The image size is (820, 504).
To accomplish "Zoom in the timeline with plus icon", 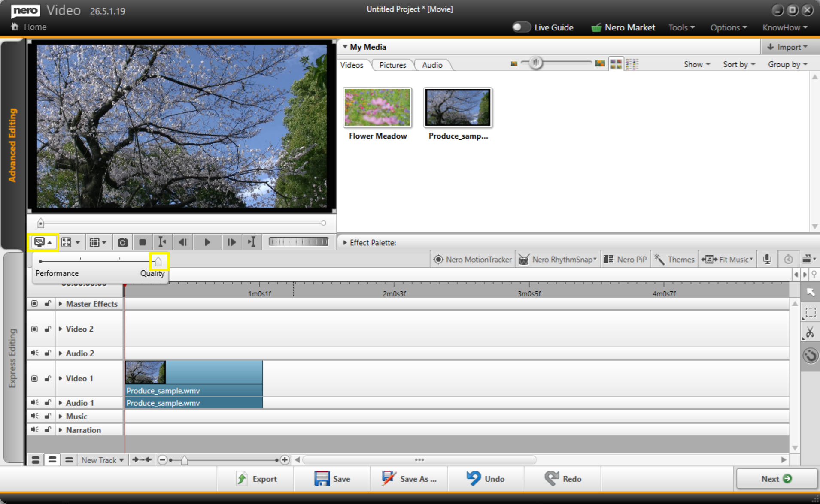I will (x=285, y=460).
